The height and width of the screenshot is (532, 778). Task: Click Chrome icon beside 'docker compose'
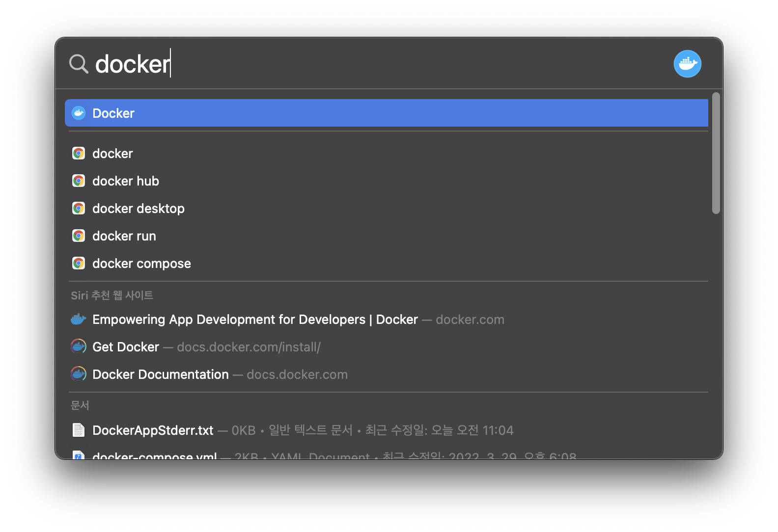pyautogui.click(x=79, y=264)
